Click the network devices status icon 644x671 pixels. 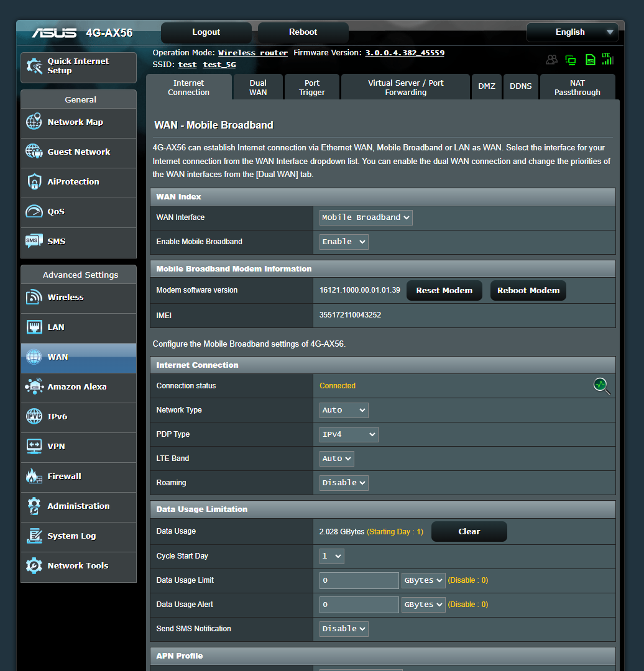coord(571,60)
